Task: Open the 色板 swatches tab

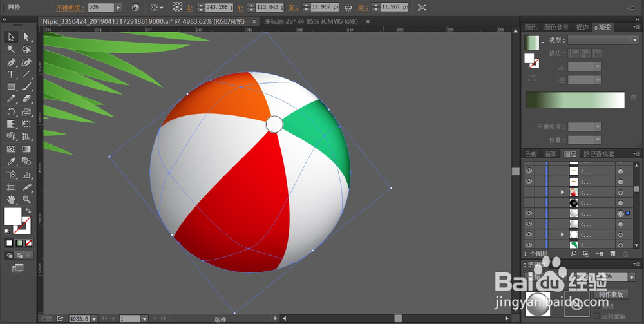Action: pyautogui.click(x=531, y=154)
